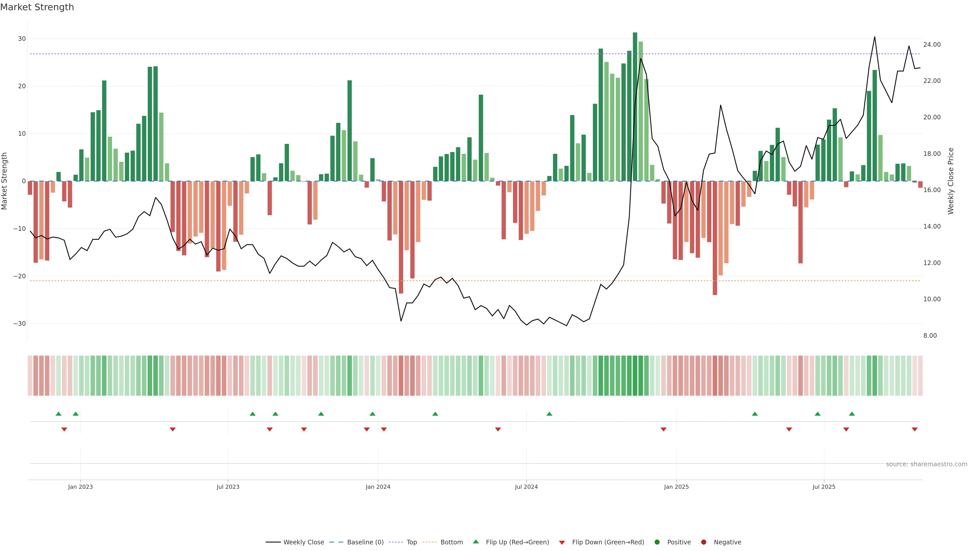The height and width of the screenshot is (551, 980).
Task: Click the flip-up marker just after Jul 2024
Action: [549, 414]
